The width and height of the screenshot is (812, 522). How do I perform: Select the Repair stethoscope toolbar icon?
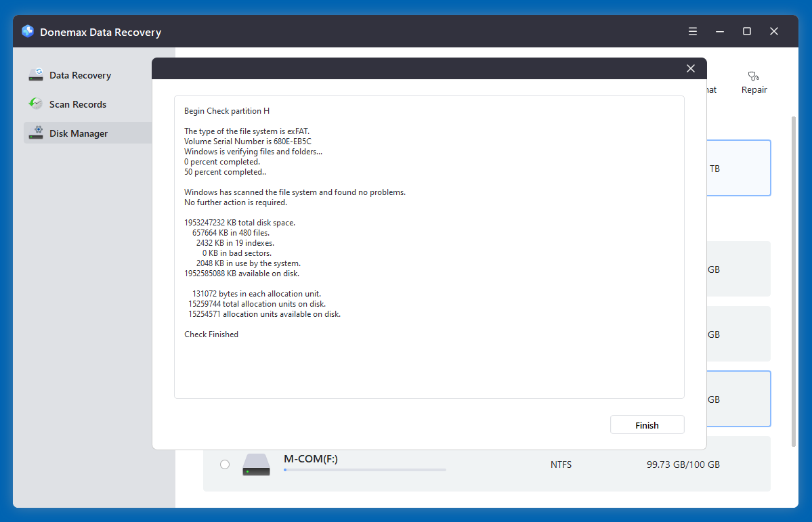753,77
